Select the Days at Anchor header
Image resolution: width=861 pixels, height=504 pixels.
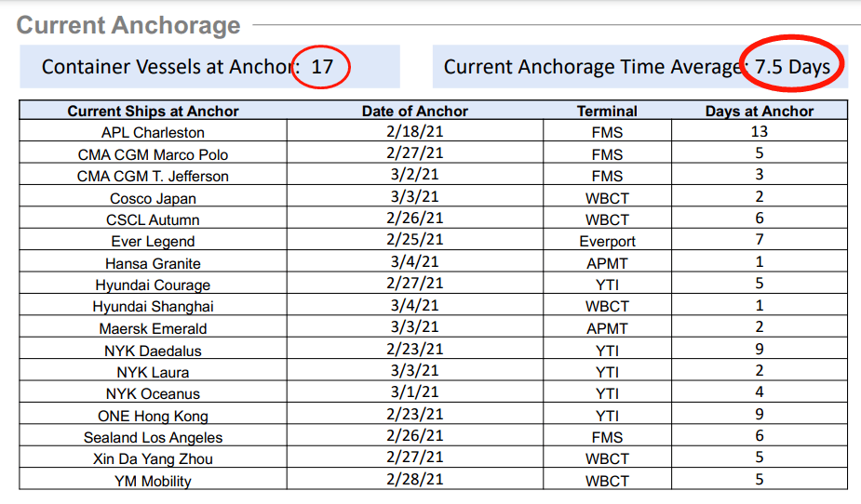click(760, 111)
